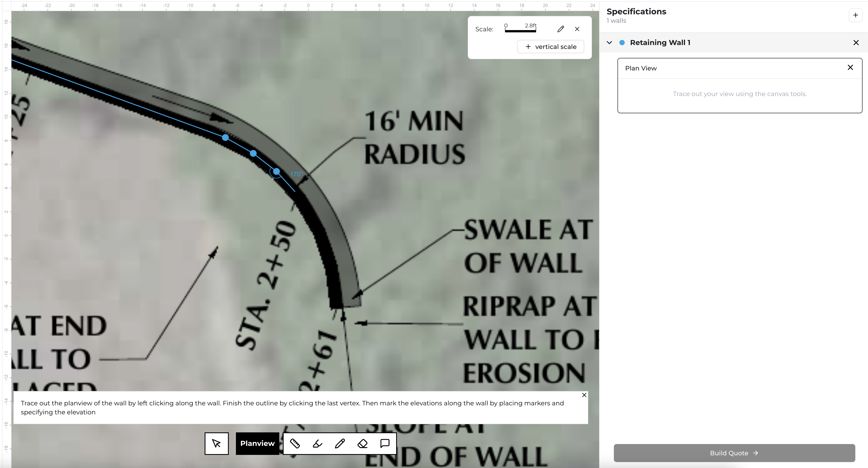Select the comment bubble tool
Screen dimensions: 868x468
(x=385, y=443)
